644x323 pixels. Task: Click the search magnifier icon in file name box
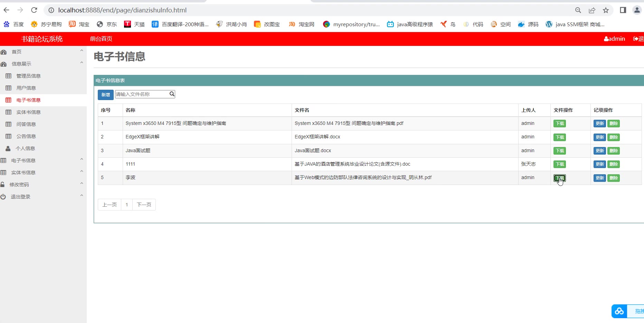click(172, 94)
